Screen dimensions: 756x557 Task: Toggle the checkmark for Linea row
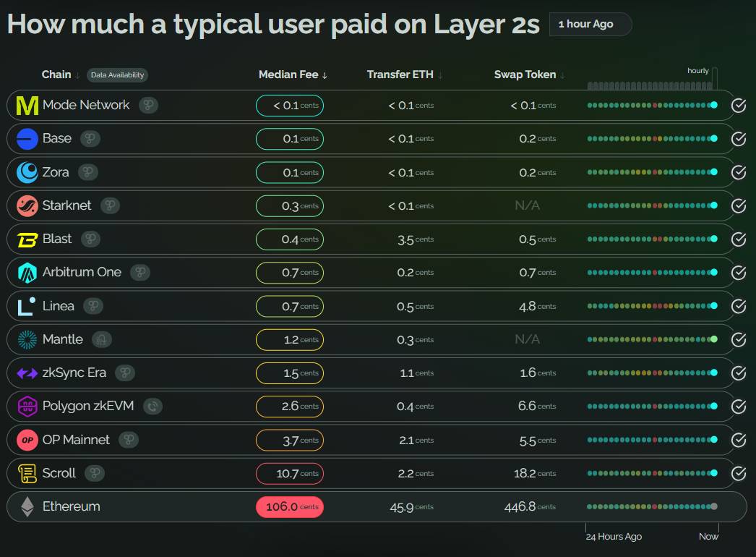(x=739, y=306)
